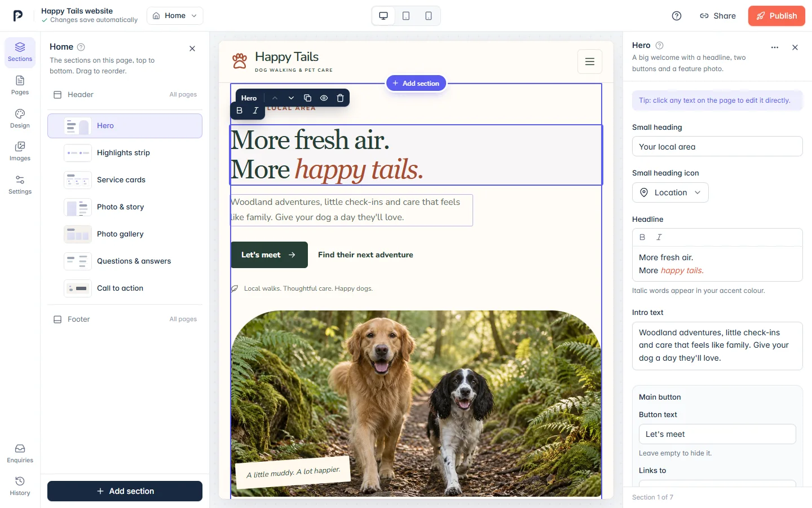The width and height of the screenshot is (812, 508).
Task: Open Hero panel more options menu
Action: (x=775, y=47)
